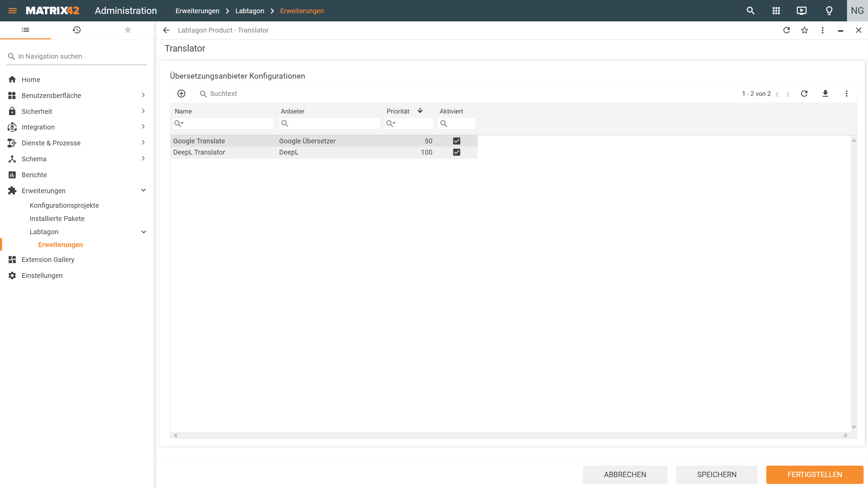The height and width of the screenshot is (488, 868).
Task: Click the lightbulb tips icon
Action: (829, 11)
